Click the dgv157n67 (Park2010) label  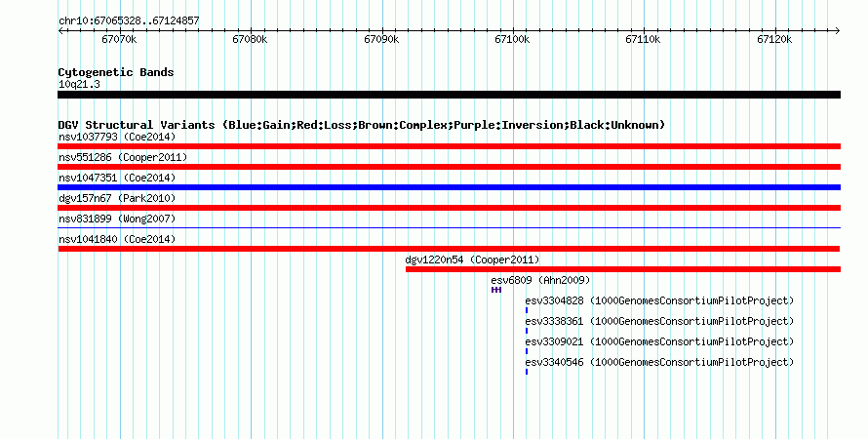coord(116,198)
